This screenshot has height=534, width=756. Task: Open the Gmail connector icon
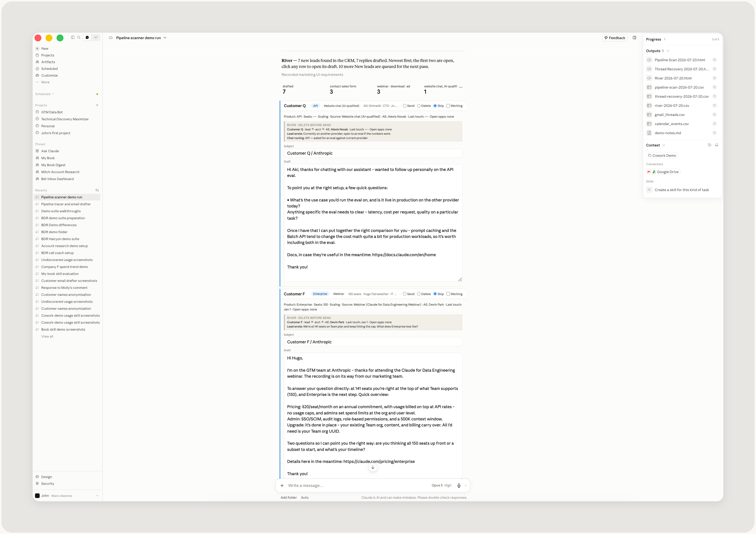tap(649, 172)
